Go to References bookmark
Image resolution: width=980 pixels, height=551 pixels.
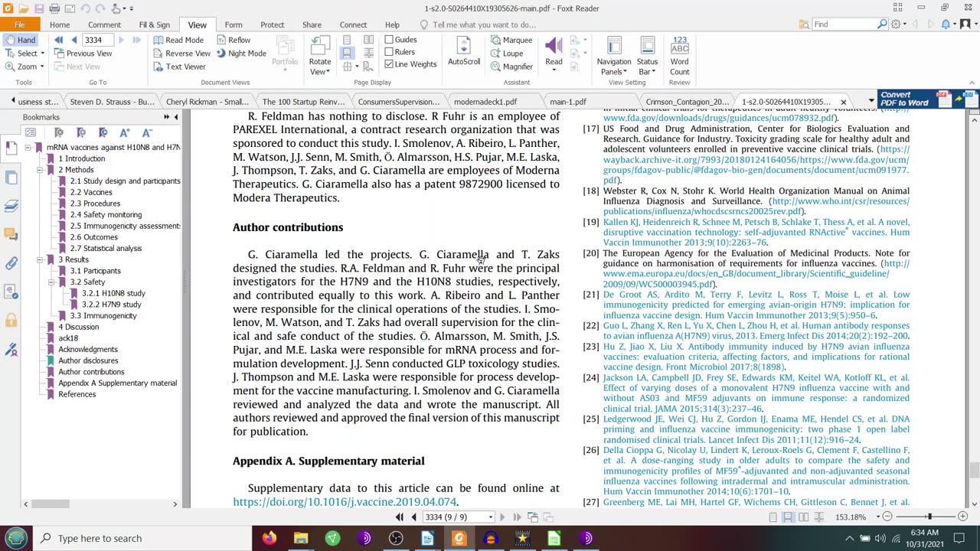point(77,394)
